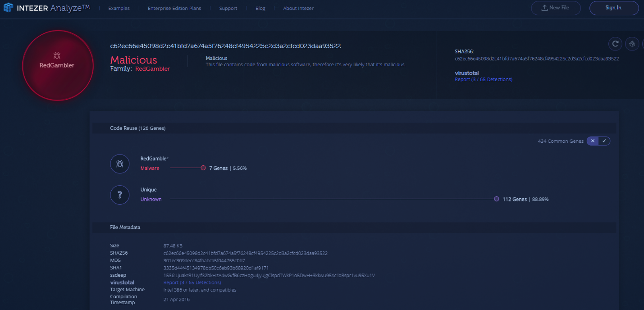Click the 112 Genes | 88.89% label

pos(525,199)
